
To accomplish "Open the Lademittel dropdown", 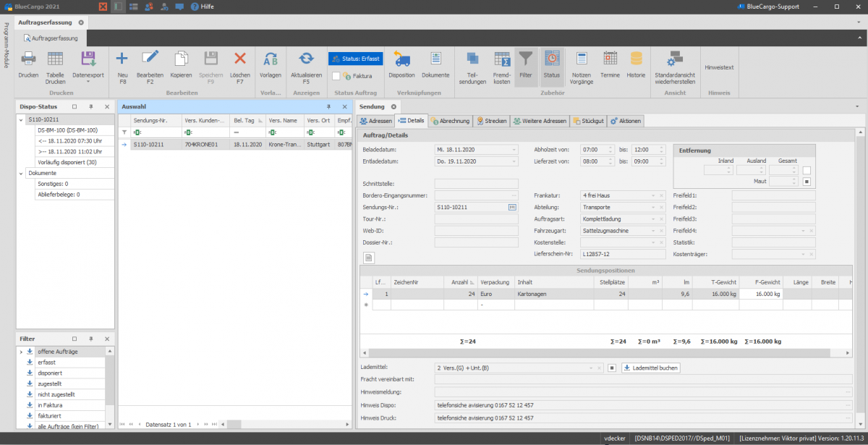I will pyautogui.click(x=592, y=368).
